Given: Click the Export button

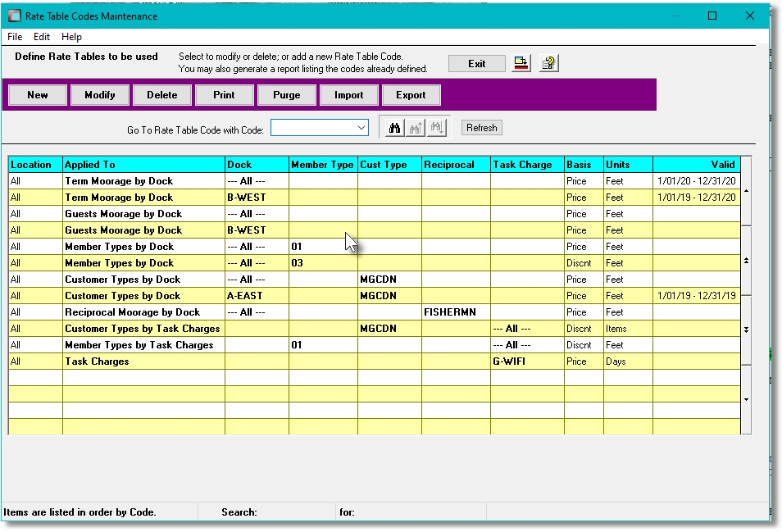Looking at the screenshot, I should pyautogui.click(x=411, y=94).
